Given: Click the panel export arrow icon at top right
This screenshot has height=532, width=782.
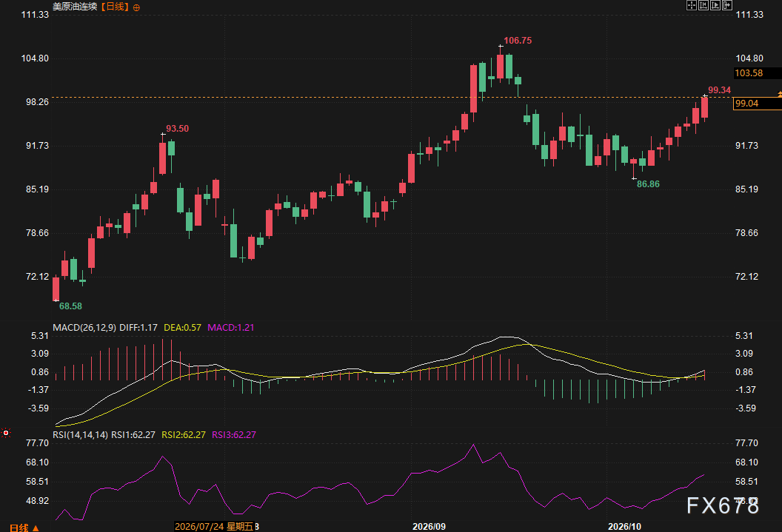Looking at the screenshot, I should pyautogui.click(x=727, y=5).
